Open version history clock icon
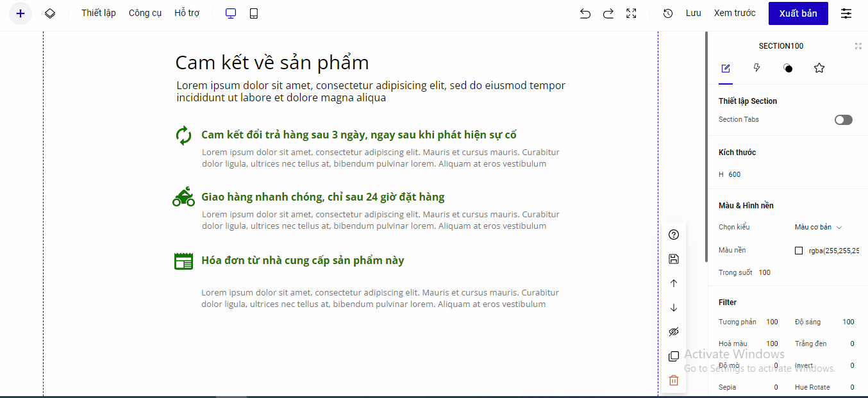The width and height of the screenshot is (868, 398). [x=668, y=13]
